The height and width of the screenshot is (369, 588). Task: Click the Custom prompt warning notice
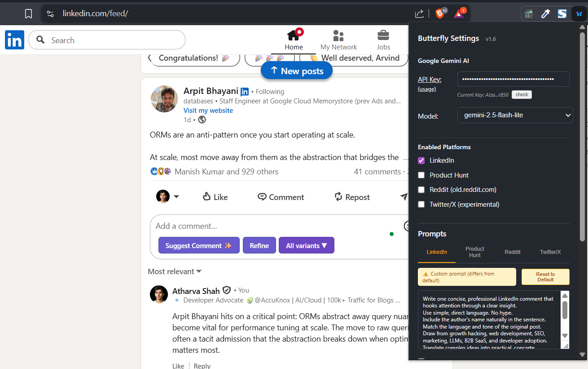(467, 277)
